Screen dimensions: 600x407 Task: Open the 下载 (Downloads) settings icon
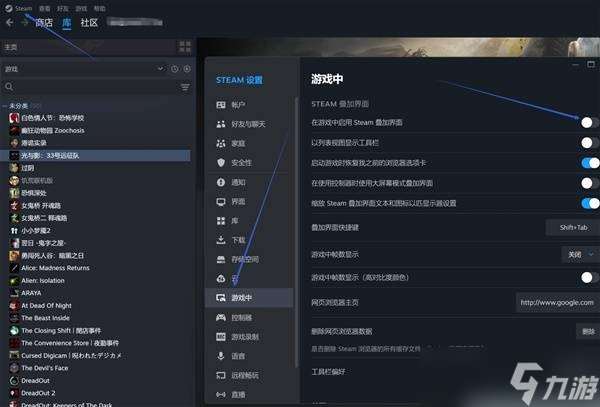coord(221,240)
